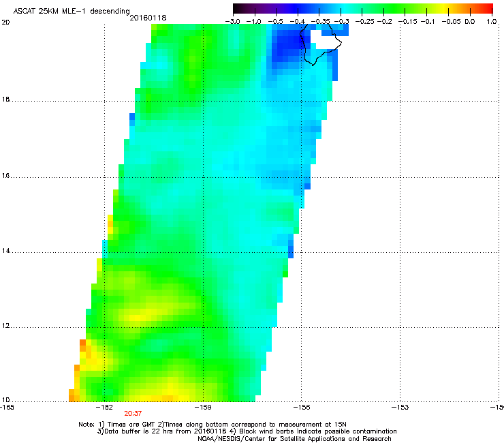Viewport: 504px width, 443px height.
Task: Click colorbar label 1.0
Action: pos(492,22)
